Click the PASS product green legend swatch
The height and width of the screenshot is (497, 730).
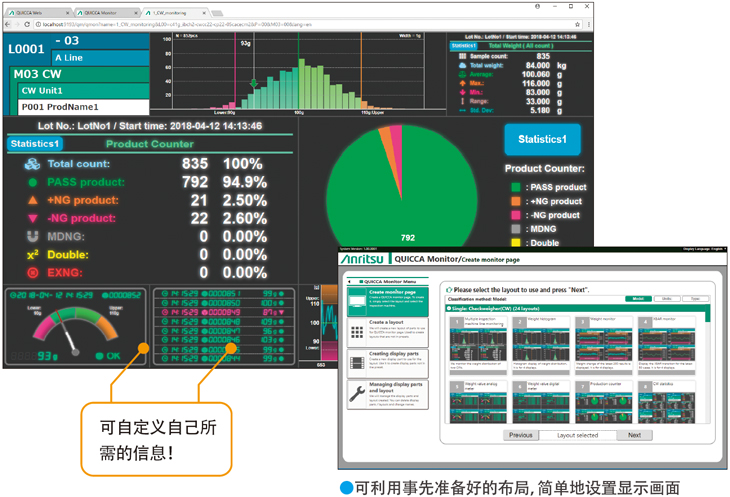(x=515, y=187)
